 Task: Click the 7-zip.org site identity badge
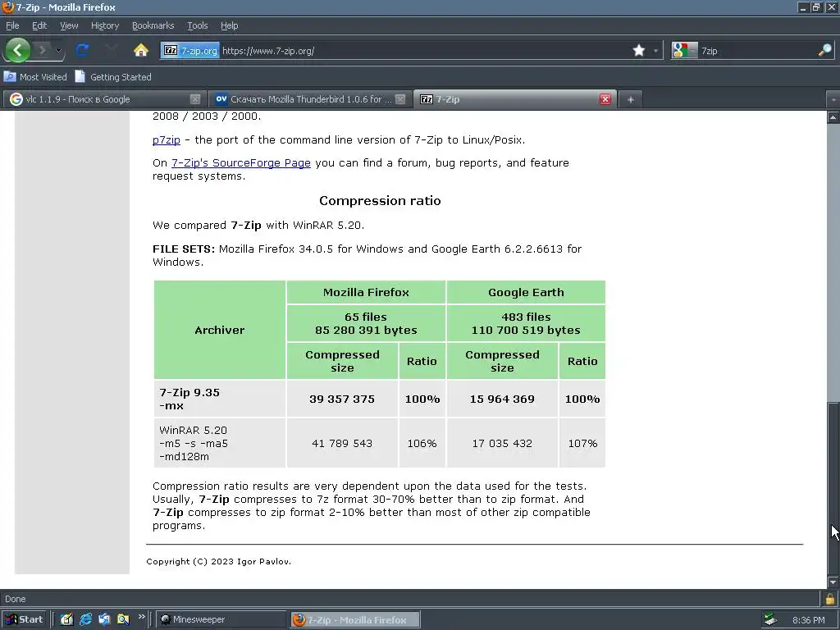[190, 50]
